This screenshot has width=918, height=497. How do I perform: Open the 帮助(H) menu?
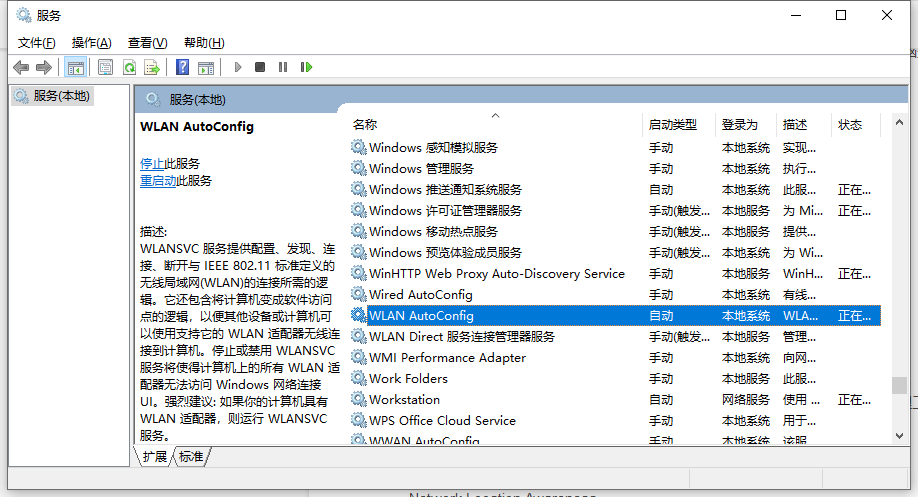(x=204, y=43)
